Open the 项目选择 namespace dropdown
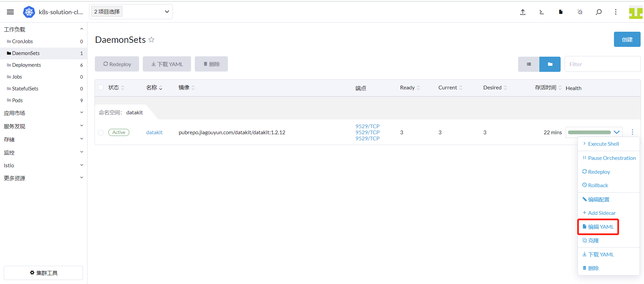This screenshot has height=284, width=644. pos(131,12)
